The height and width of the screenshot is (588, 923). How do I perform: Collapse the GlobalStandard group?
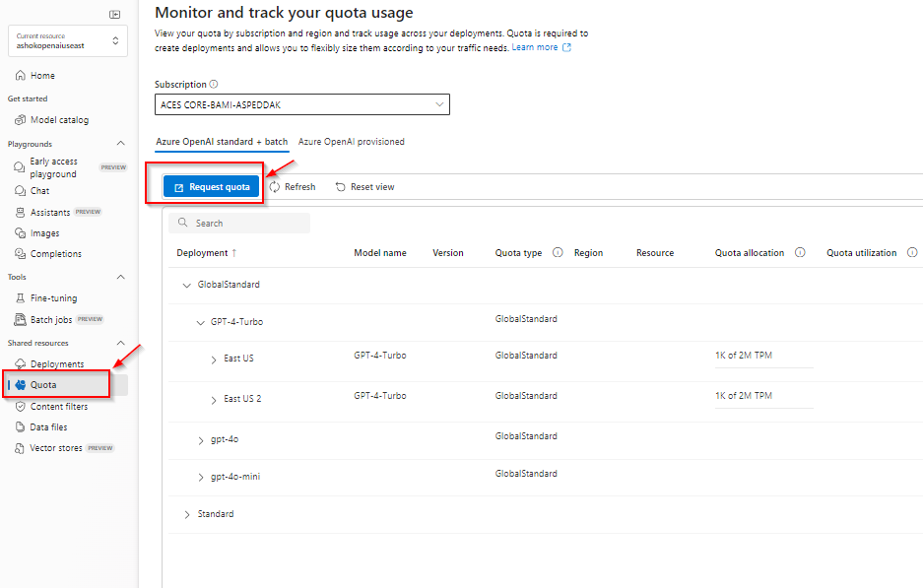point(186,286)
